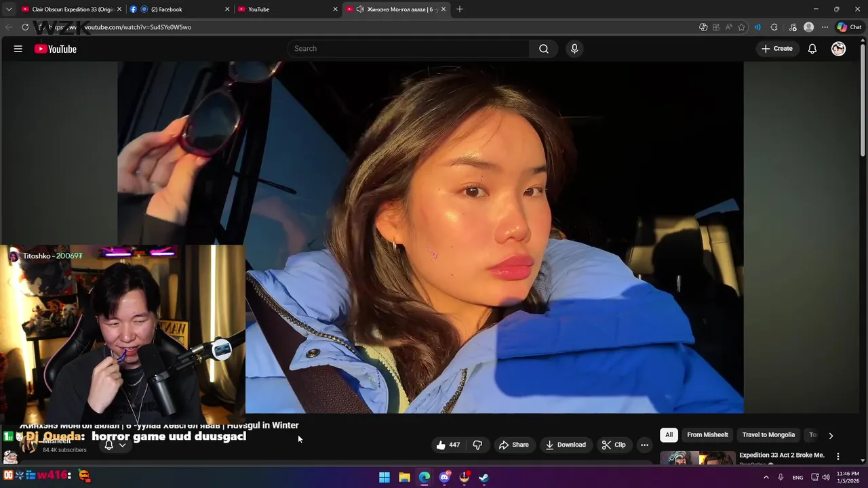Open Discord from the taskbar
The height and width of the screenshot is (488, 868).
(x=444, y=477)
